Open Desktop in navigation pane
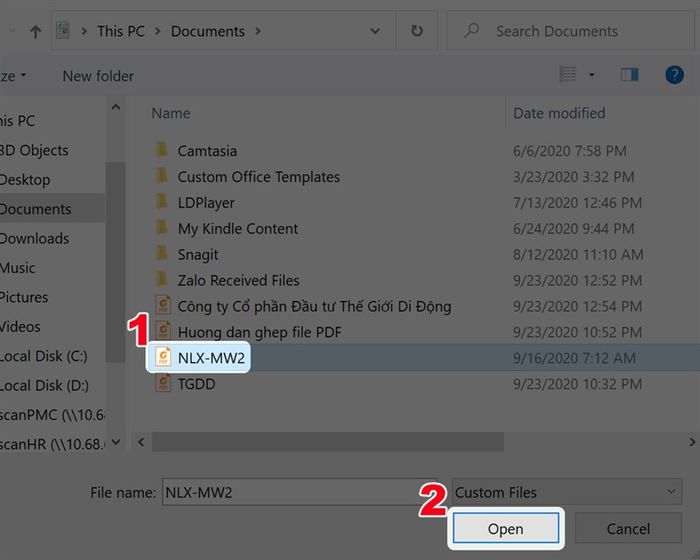This screenshot has height=560, width=700. click(x=25, y=180)
